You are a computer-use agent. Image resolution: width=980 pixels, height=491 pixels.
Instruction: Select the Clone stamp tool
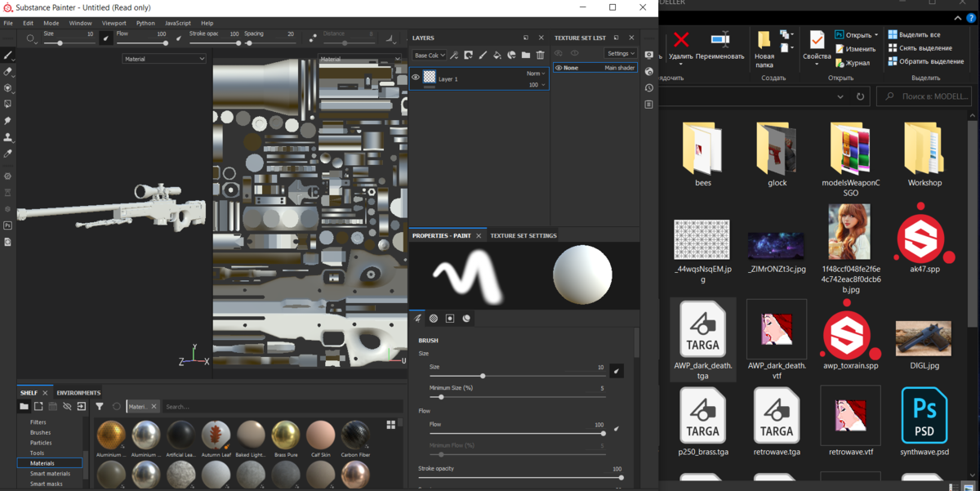click(x=8, y=137)
